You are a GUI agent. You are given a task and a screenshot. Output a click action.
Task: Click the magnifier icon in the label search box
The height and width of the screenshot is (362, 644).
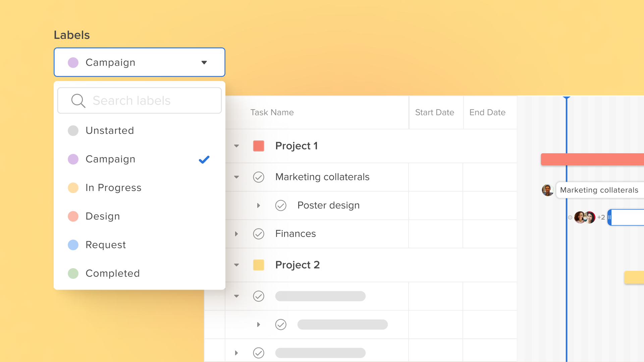pos(78,101)
